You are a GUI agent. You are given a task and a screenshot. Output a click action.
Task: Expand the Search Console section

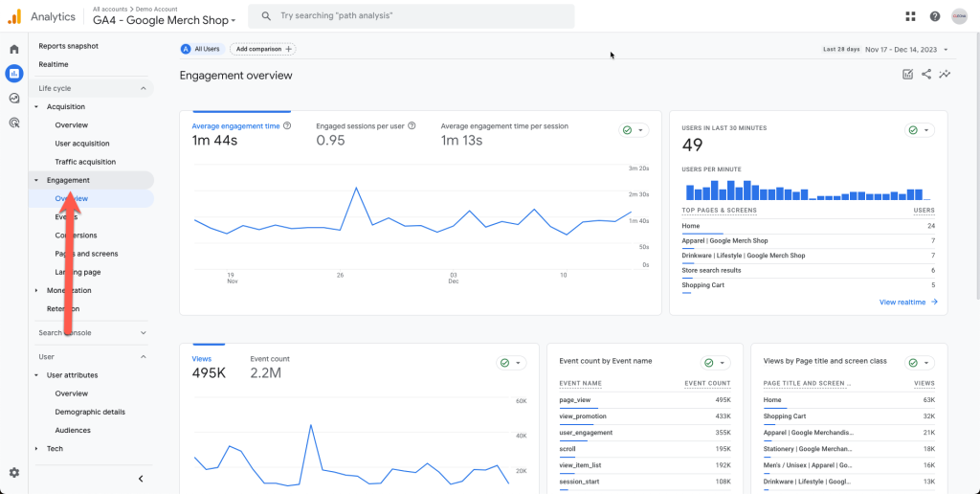[144, 332]
